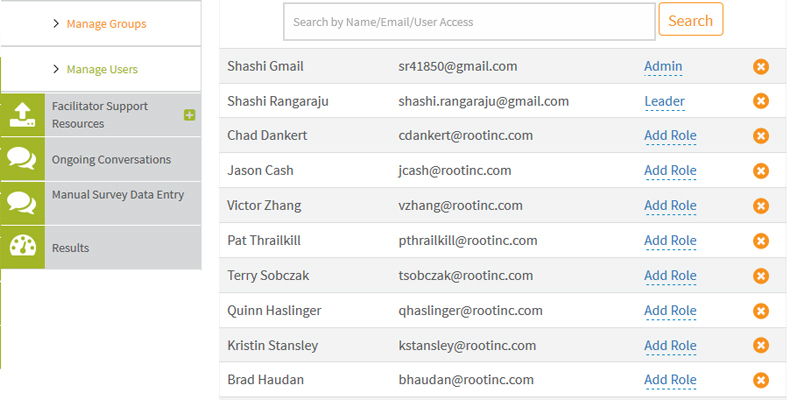The height and width of the screenshot is (400, 800).
Task: Open the Ongoing Conversations menu item
Action: pyautogui.click(x=111, y=160)
